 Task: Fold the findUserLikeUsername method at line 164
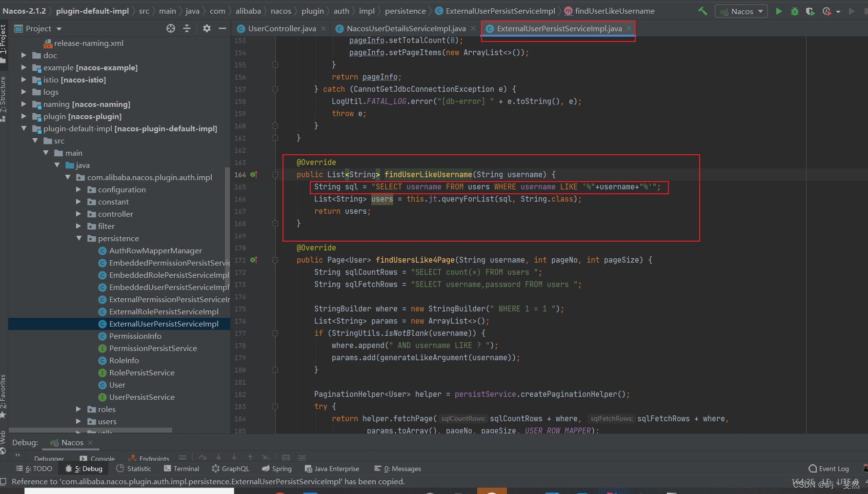275,174
